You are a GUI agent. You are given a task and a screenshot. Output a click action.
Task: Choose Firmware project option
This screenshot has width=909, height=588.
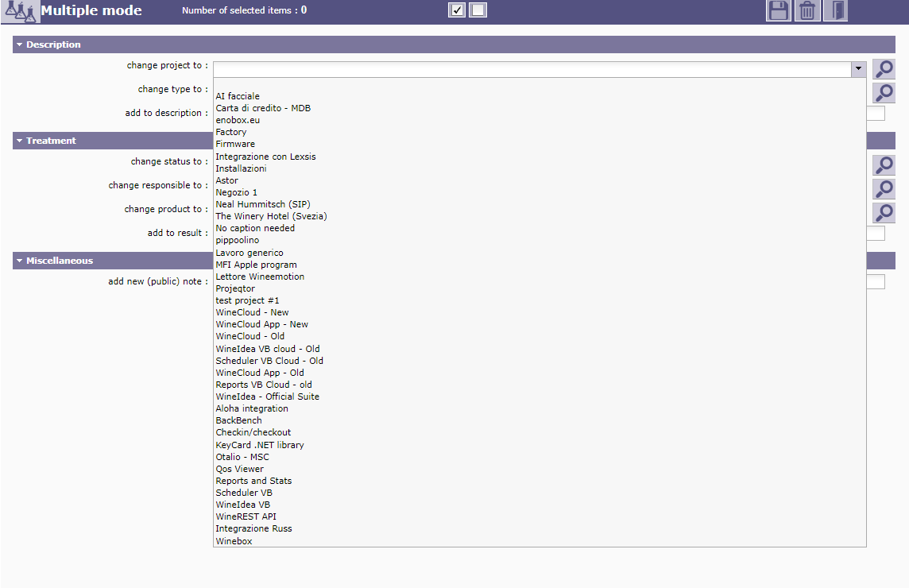[x=540, y=145]
